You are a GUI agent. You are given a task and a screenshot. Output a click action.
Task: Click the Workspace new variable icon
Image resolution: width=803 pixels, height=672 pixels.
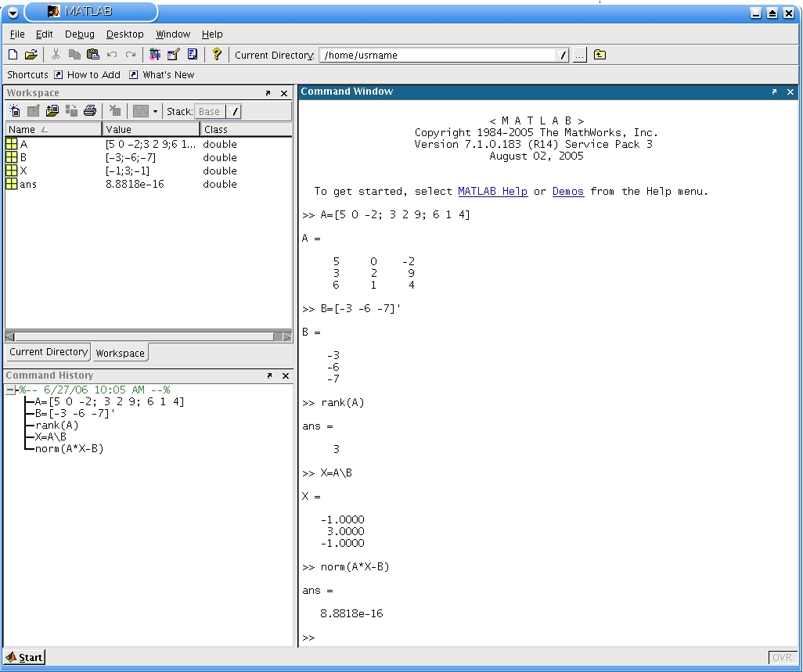(x=15, y=110)
